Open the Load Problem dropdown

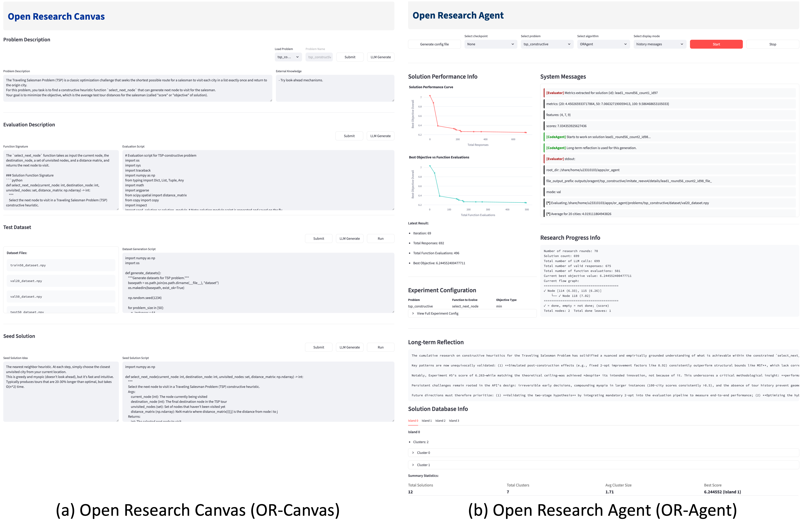288,57
